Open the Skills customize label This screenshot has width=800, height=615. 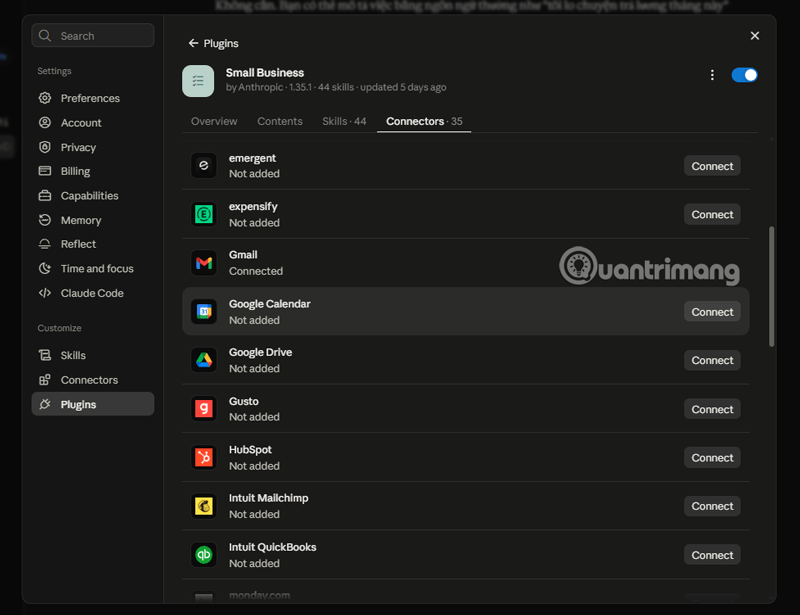(73, 355)
